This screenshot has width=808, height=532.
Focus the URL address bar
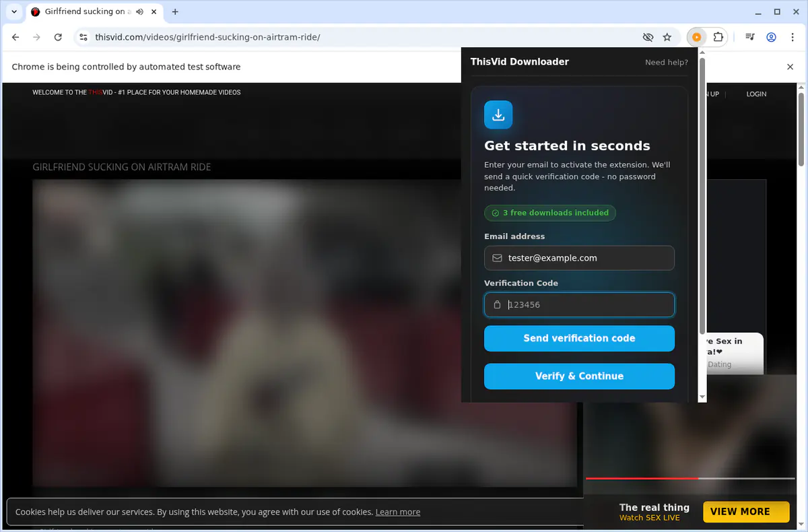(364, 37)
